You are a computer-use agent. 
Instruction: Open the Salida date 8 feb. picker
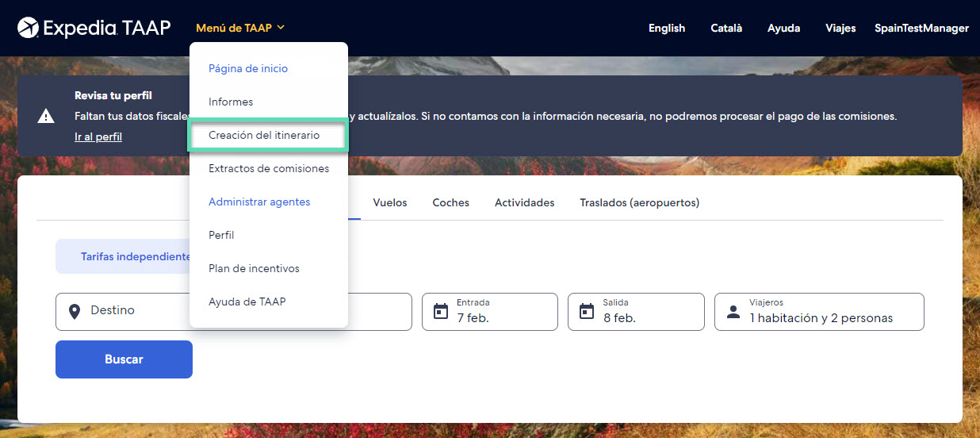[636, 312]
